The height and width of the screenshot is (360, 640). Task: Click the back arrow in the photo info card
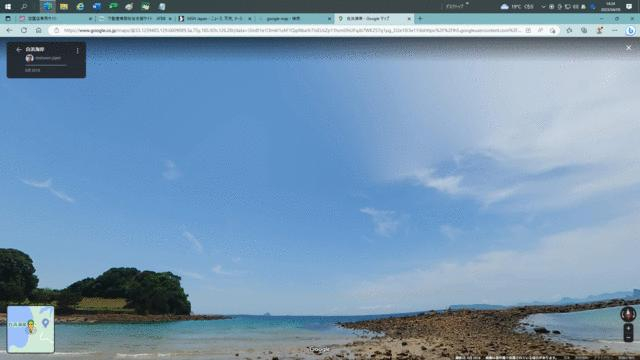pyautogui.click(x=18, y=49)
